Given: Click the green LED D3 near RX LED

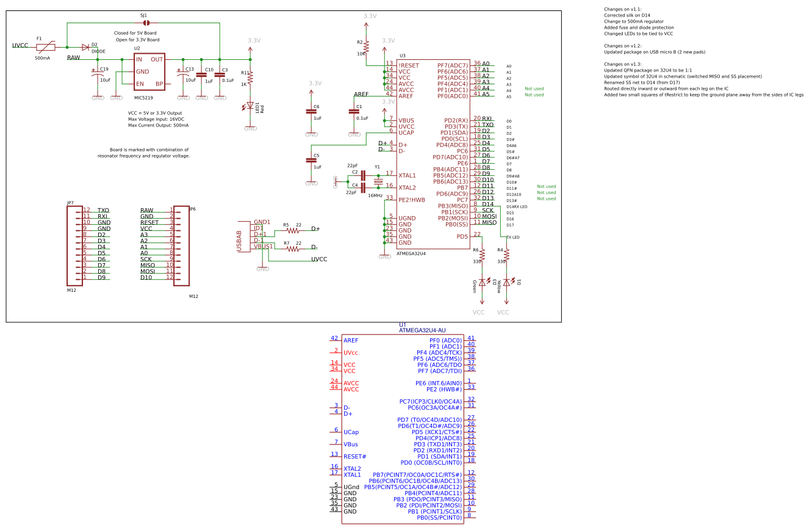Looking at the screenshot, I should coord(481,283).
